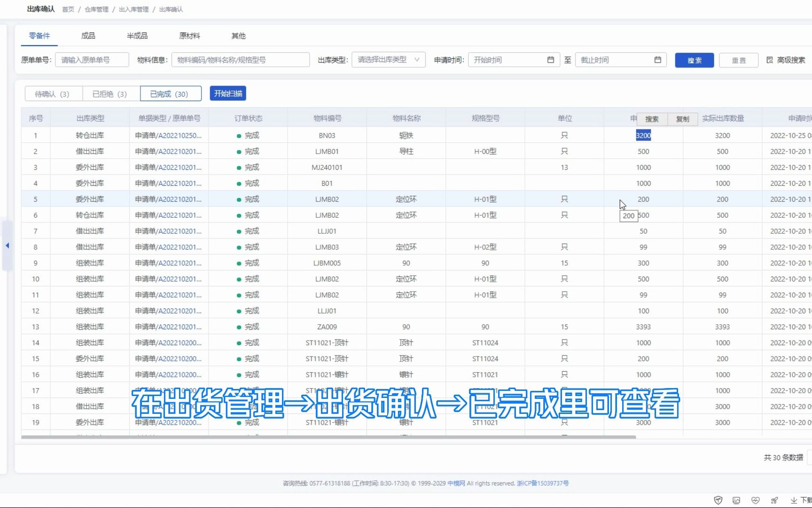Click 完成 status in row 5
Viewport: 812px width, 508px height.
pos(252,199)
